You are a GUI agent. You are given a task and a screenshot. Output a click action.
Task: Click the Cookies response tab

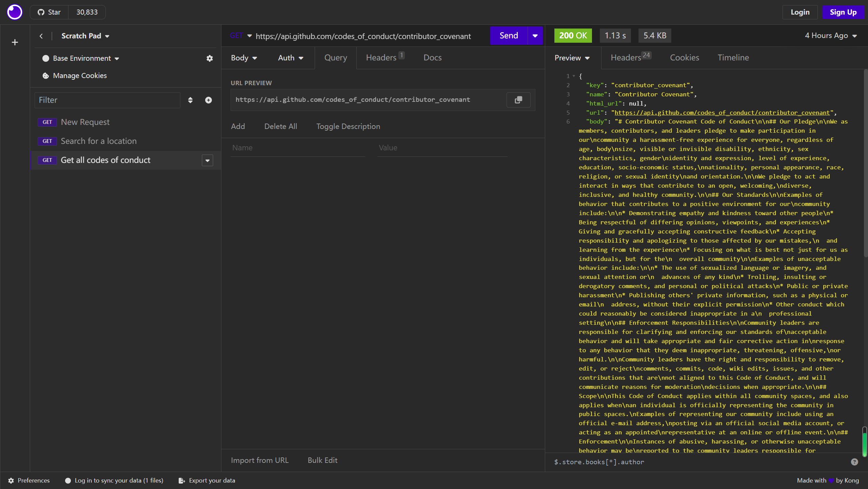[x=684, y=57]
